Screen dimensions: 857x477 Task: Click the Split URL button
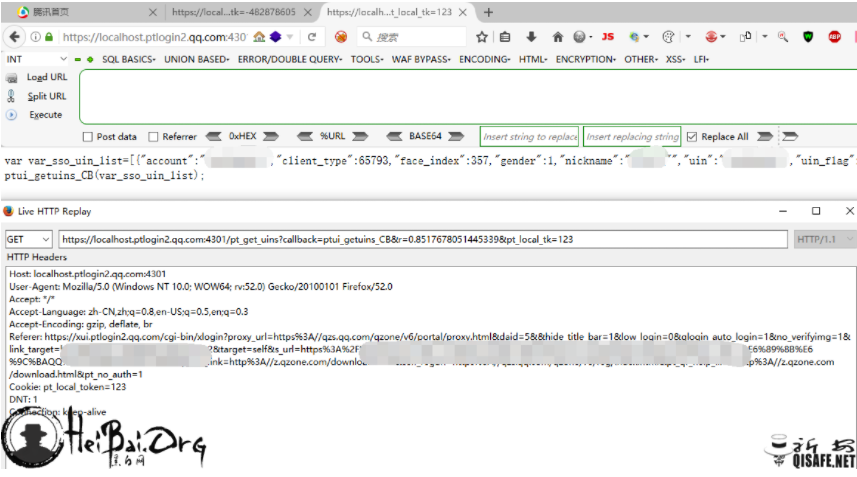click(37, 96)
